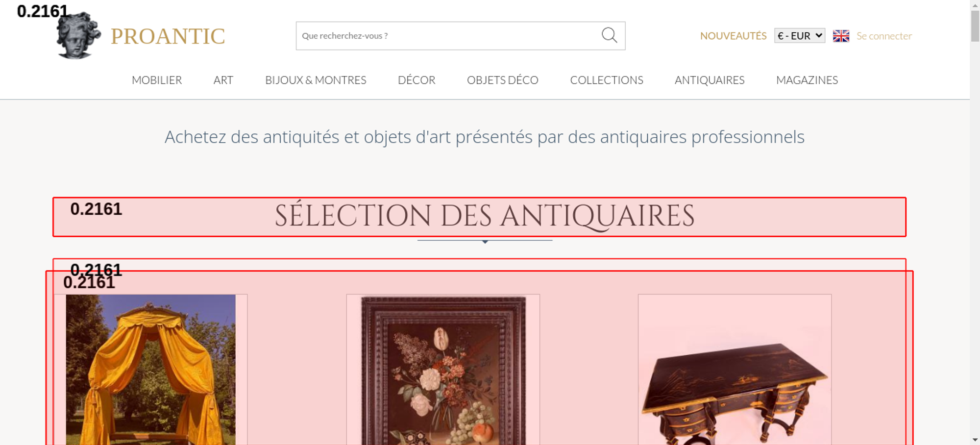This screenshot has width=980, height=445.
Task: Open the MOBILIER menu
Action: 157,80
